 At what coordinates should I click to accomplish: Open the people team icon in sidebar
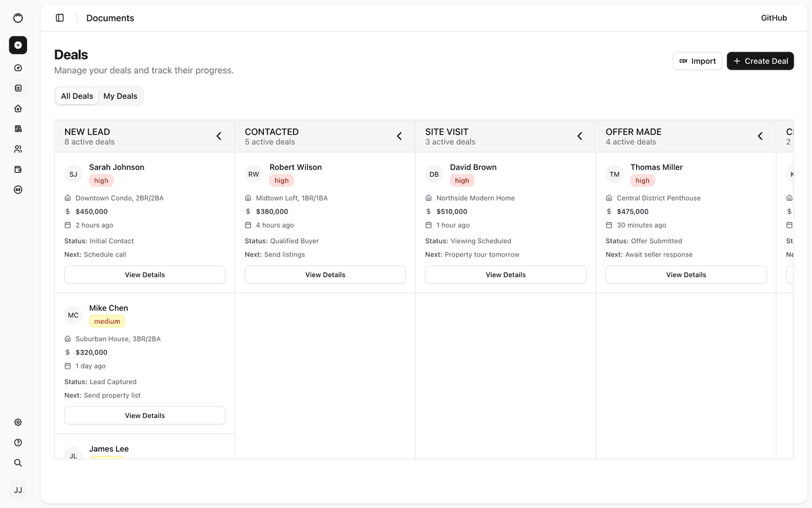[18, 149]
